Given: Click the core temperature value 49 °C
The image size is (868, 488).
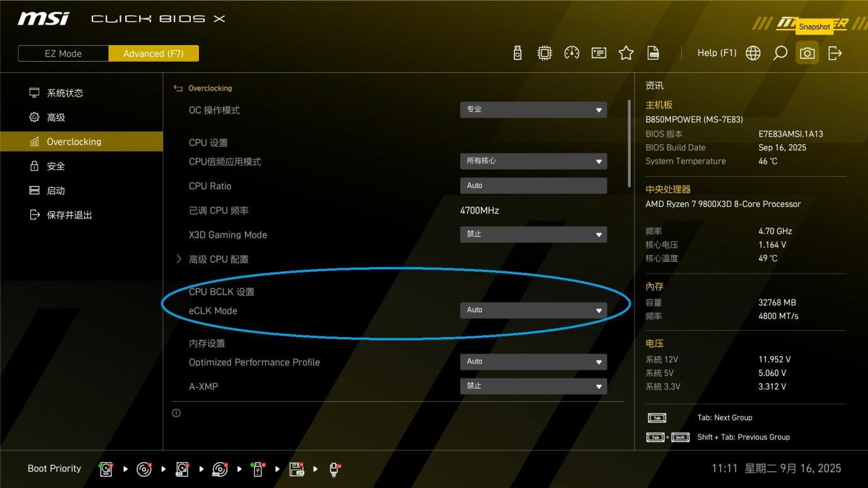Looking at the screenshot, I should click(x=768, y=258).
